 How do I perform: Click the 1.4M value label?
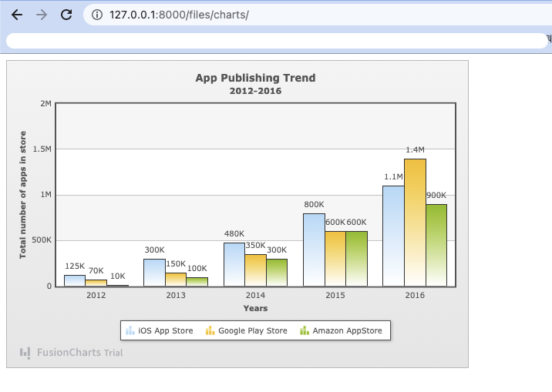(x=415, y=149)
